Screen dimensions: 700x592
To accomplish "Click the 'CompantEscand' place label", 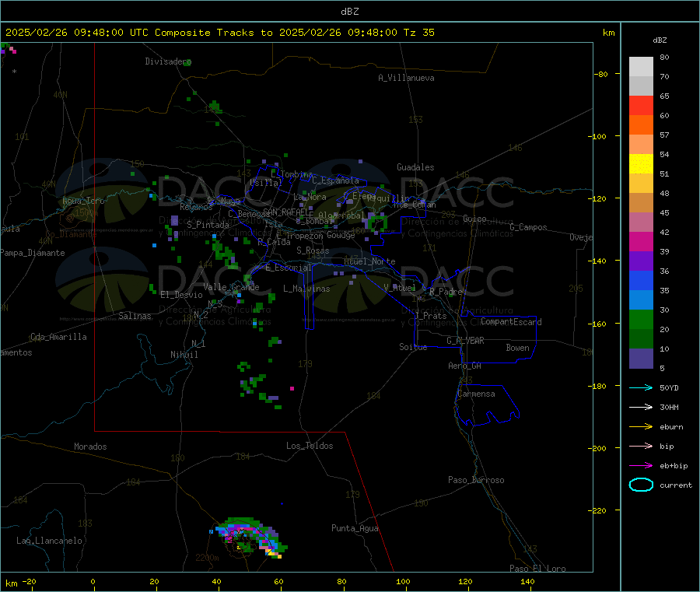I will (x=511, y=322).
